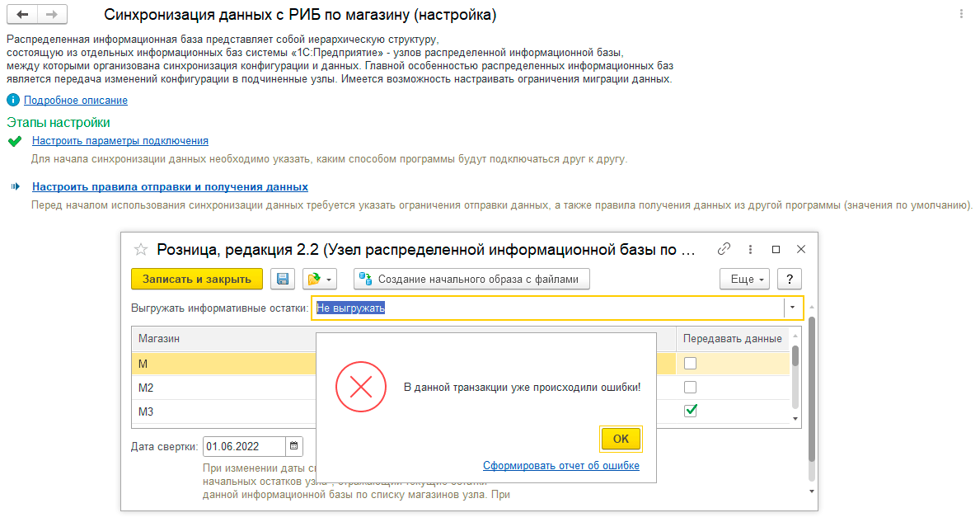Click the floppy disk save icon
The image size is (980, 522).
(283, 279)
